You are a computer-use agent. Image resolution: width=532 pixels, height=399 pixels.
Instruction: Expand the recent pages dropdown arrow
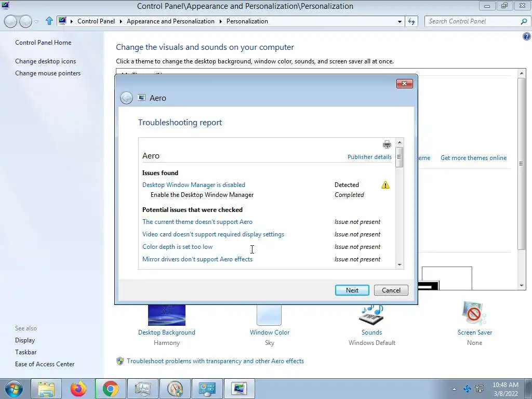point(36,21)
